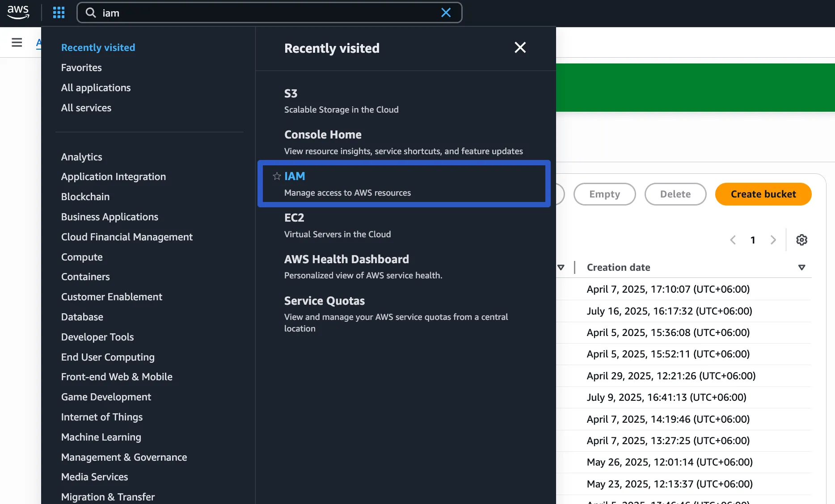Open the IAM service from recently visited
The width and height of the screenshot is (835, 504).
click(x=295, y=176)
